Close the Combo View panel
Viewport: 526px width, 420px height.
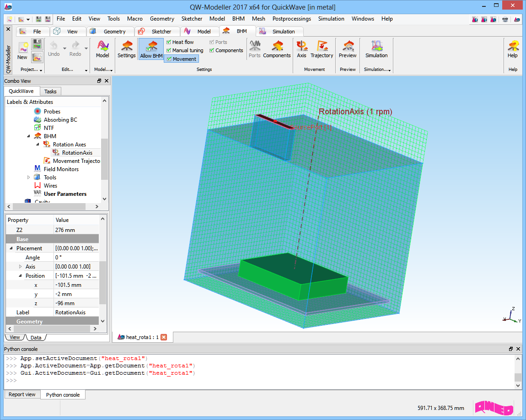click(x=107, y=81)
